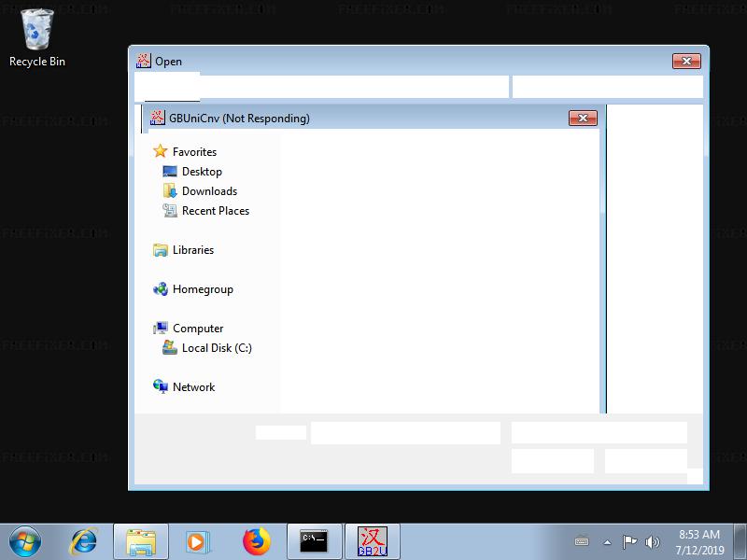Open the Favorites star icon
The image size is (747, 560).
(x=160, y=151)
